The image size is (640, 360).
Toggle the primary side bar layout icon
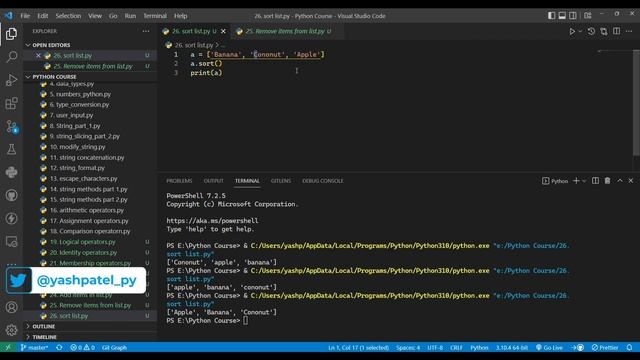pyautogui.click(x=551, y=16)
